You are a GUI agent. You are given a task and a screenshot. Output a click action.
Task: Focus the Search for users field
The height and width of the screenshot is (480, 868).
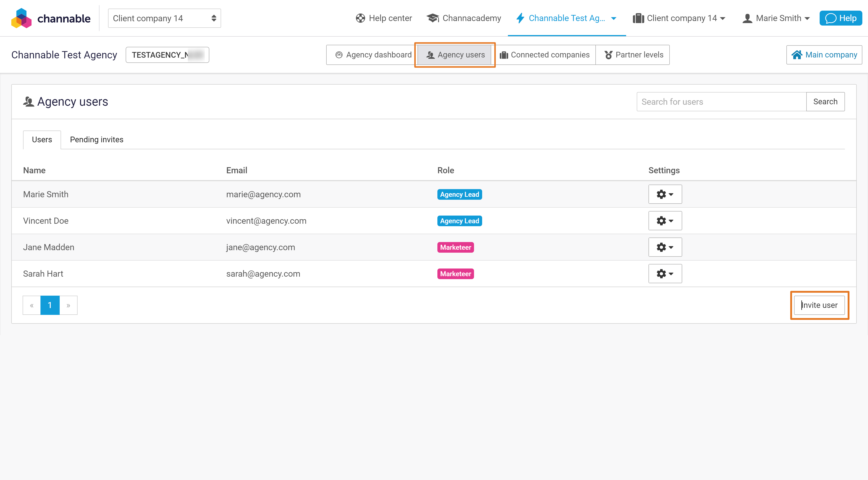tap(722, 102)
